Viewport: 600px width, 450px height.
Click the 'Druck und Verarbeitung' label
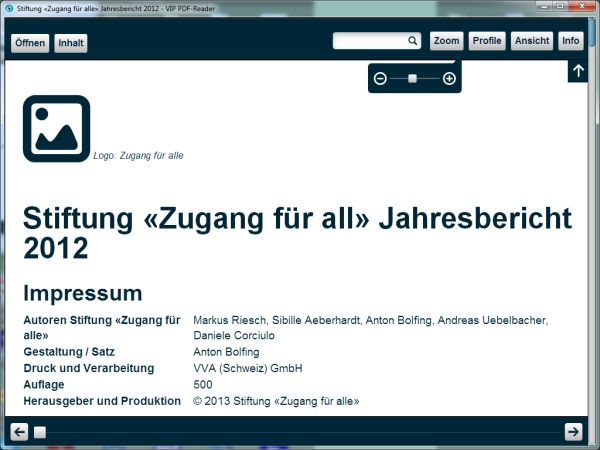(89, 368)
